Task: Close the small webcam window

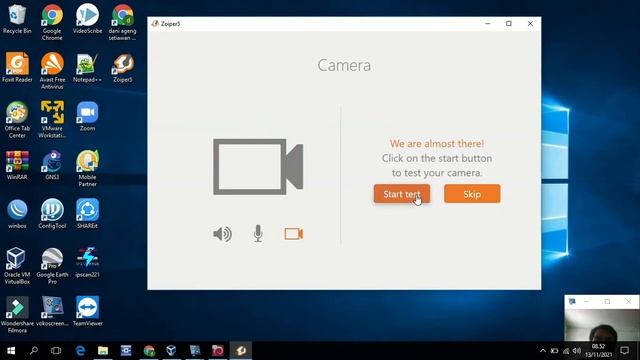Action: tap(629, 302)
